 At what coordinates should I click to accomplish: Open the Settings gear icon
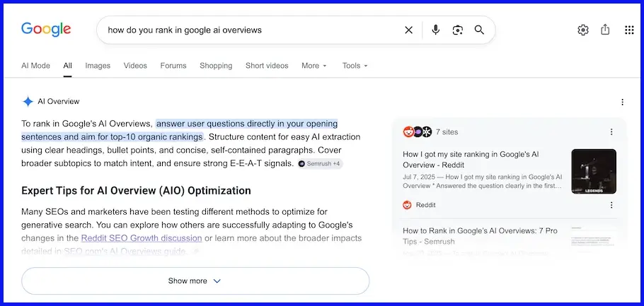(583, 30)
